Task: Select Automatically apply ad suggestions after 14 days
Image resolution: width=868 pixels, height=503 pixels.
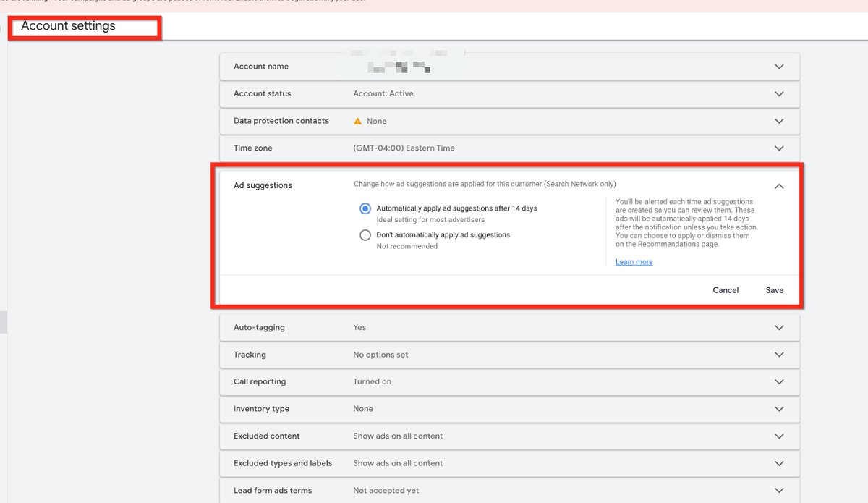Action: coord(365,208)
